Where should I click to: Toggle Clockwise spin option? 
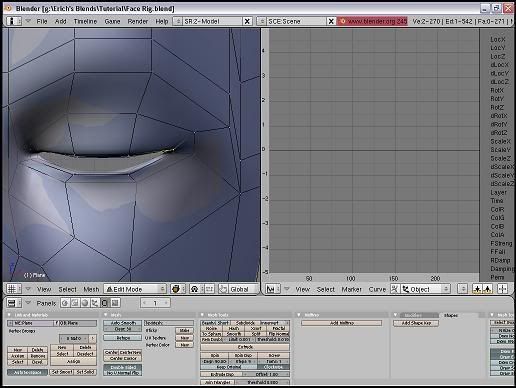(x=273, y=367)
